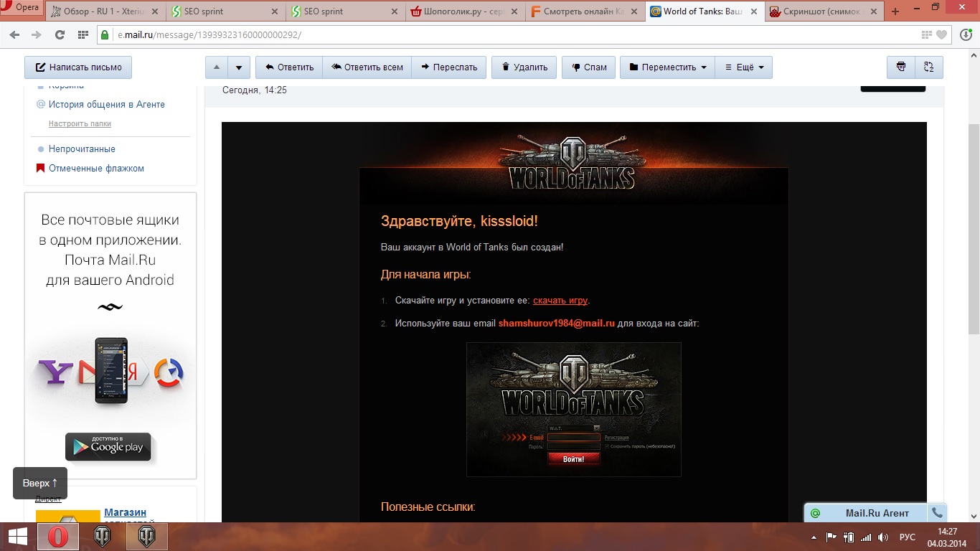Viewport: 980px width, 551px height.
Task: Show hidden system tray icons
Action: 814,537
